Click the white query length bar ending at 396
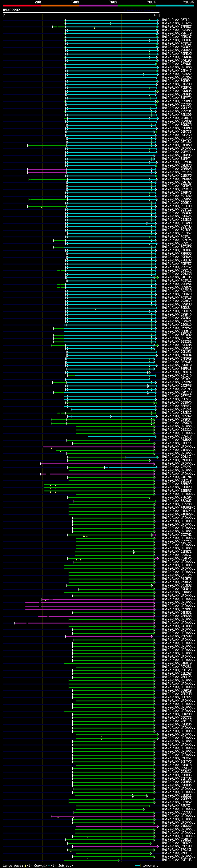The width and height of the screenshot is (197, 868). click(81, 13)
